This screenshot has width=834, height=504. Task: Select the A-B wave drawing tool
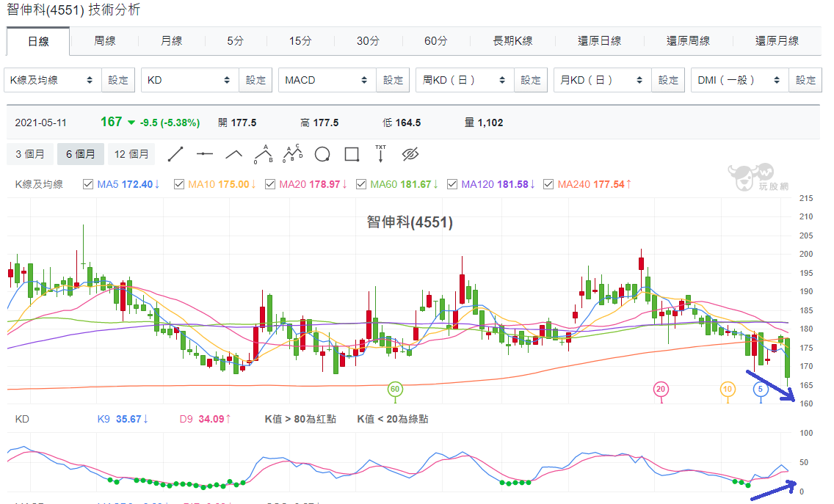264,153
